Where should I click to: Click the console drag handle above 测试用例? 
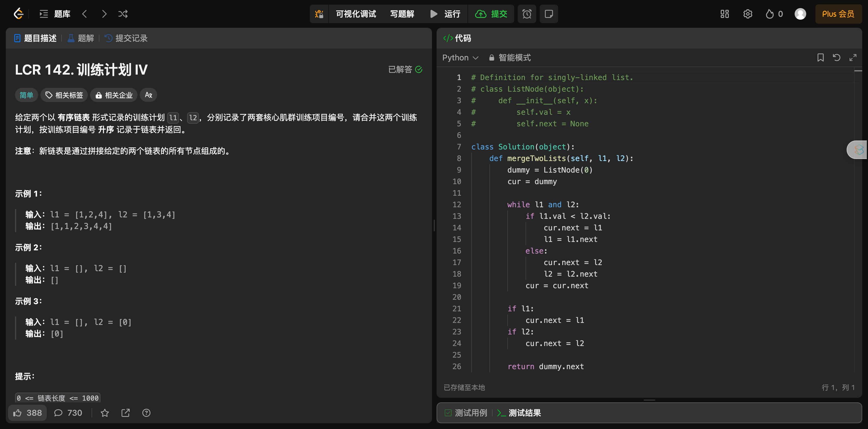(x=649, y=400)
